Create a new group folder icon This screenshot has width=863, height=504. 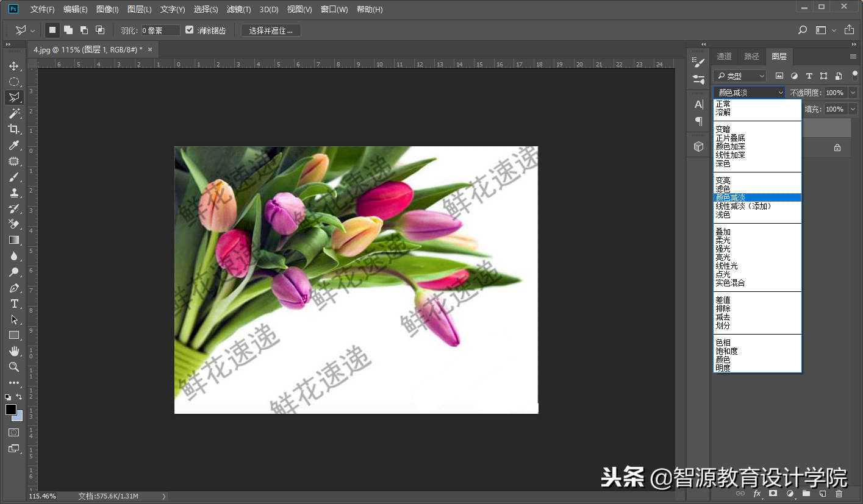pos(806,493)
